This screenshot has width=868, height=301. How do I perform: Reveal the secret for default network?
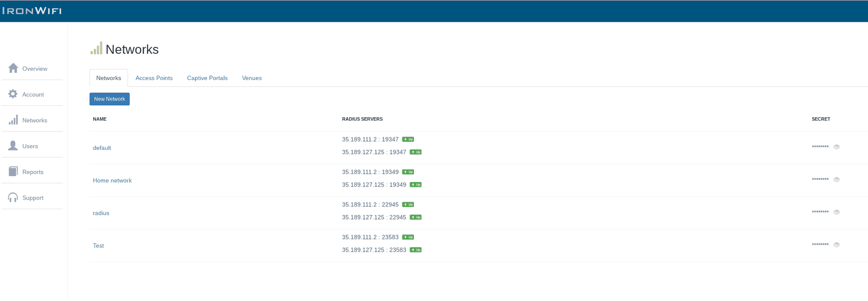pos(837,147)
